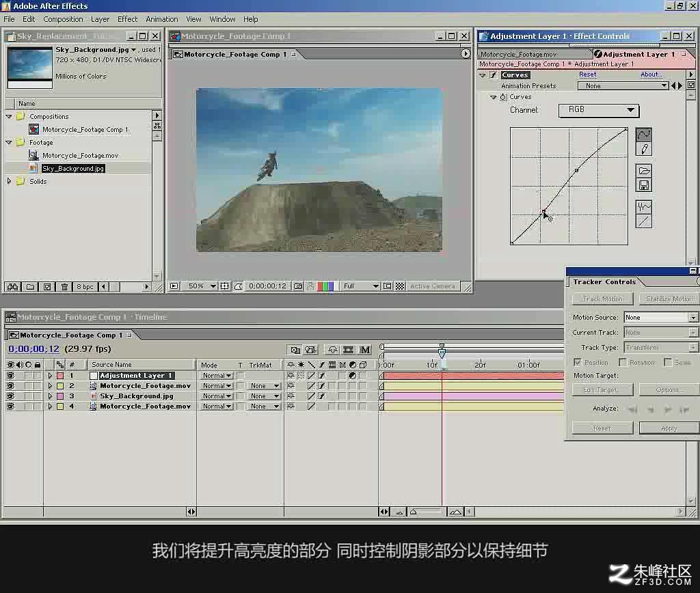Toggle the Curves effect on/off switch

494,75
